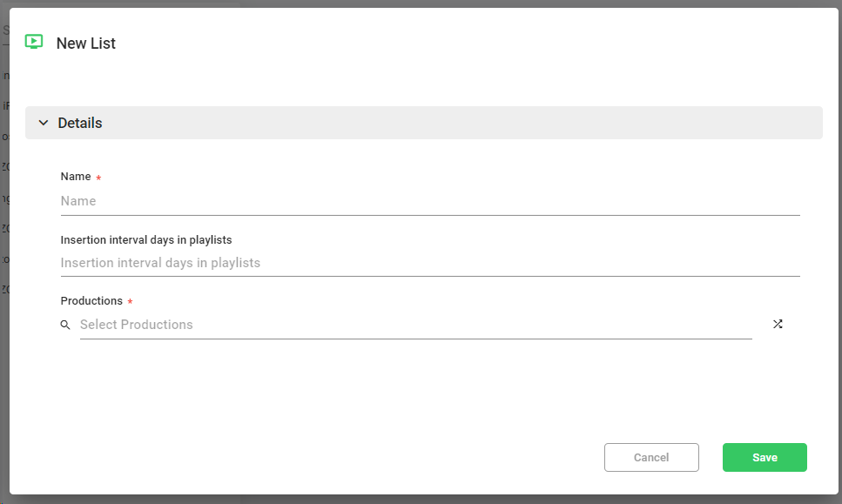842x504 pixels.
Task: Click the New List dialog title
Action: (86, 44)
